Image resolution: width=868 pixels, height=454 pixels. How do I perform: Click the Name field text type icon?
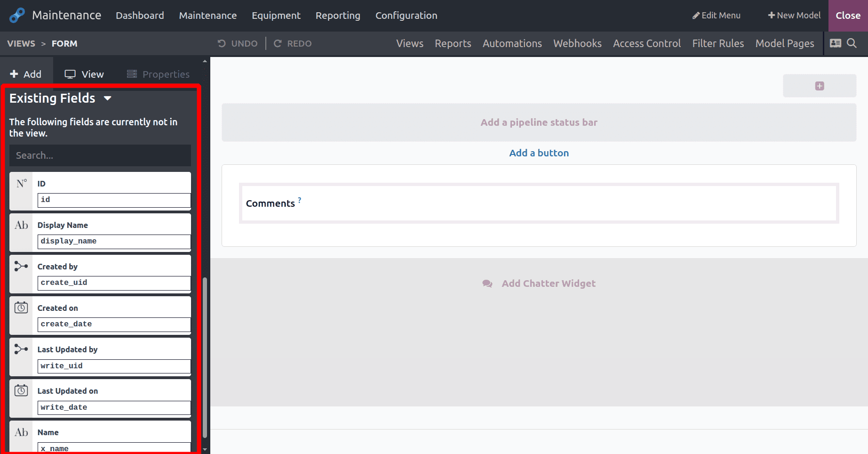tap(21, 432)
